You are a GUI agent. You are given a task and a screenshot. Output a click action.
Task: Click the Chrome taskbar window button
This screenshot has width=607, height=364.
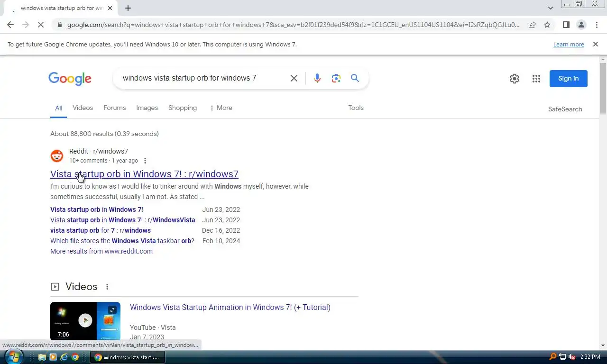[x=128, y=357]
